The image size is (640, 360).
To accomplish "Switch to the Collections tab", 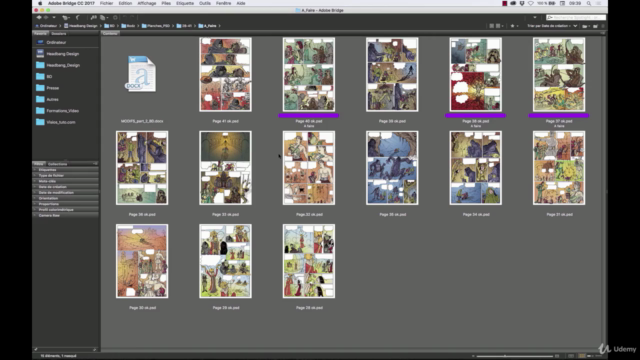I will click(x=57, y=164).
